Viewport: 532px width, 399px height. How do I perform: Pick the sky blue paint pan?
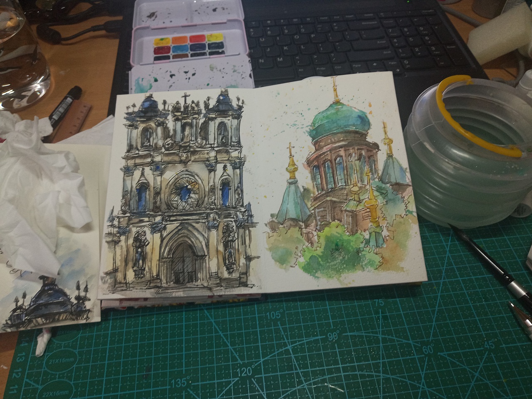click(180, 49)
